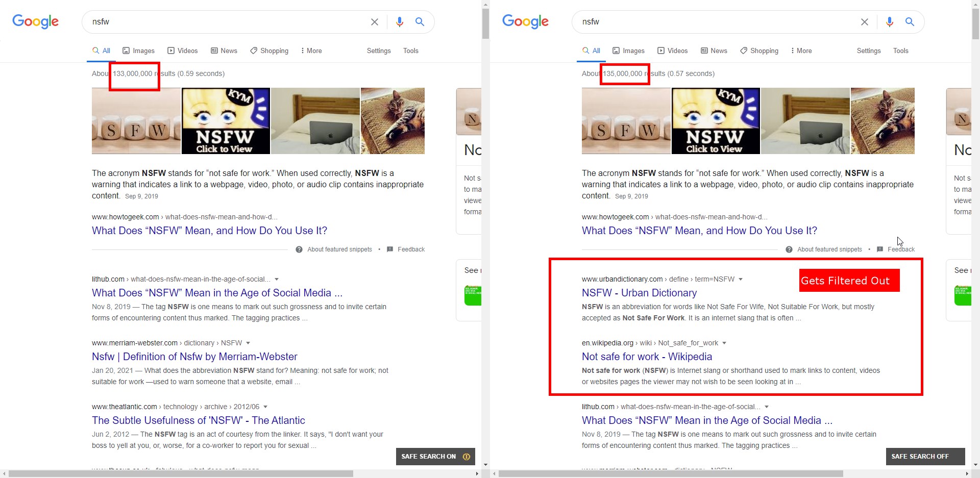Open the Videos tab in left window
The width and height of the screenshot is (980, 478).
click(183, 51)
